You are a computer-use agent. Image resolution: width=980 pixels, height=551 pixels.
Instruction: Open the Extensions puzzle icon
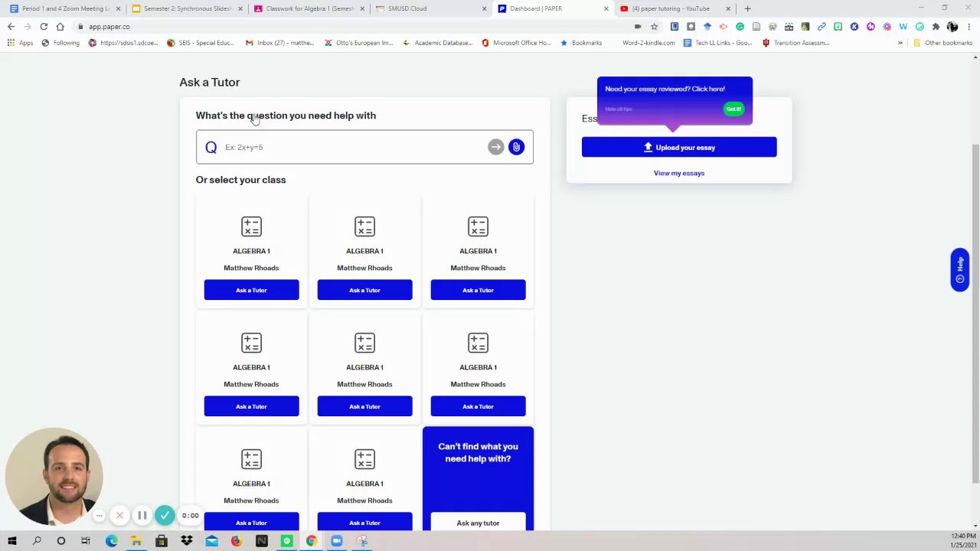936,27
